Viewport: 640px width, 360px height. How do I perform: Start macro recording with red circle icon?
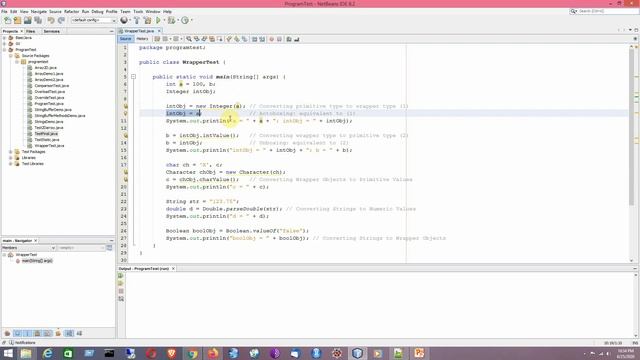point(271,39)
